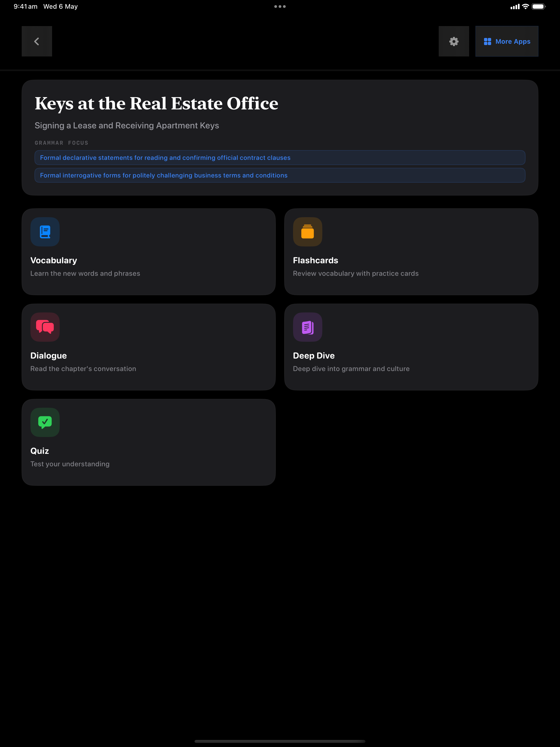Open the Vocabulary card title
The height and width of the screenshot is (747, 560).
pos(54,260)
